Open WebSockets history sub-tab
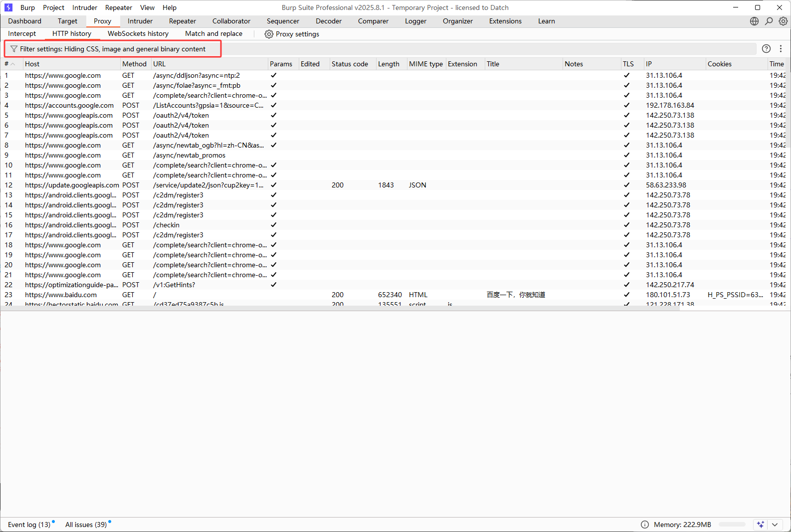Screen dimensions: 791x532 pos(138,33)
